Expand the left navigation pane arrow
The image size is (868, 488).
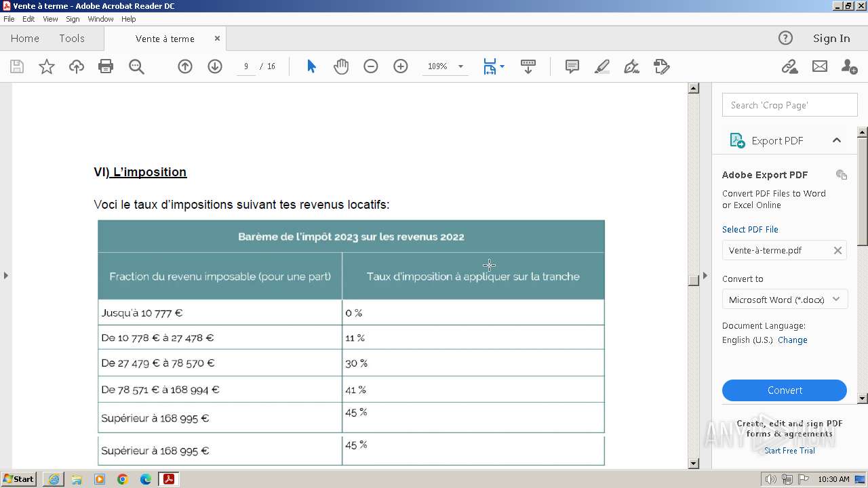(x=5, y=275)
